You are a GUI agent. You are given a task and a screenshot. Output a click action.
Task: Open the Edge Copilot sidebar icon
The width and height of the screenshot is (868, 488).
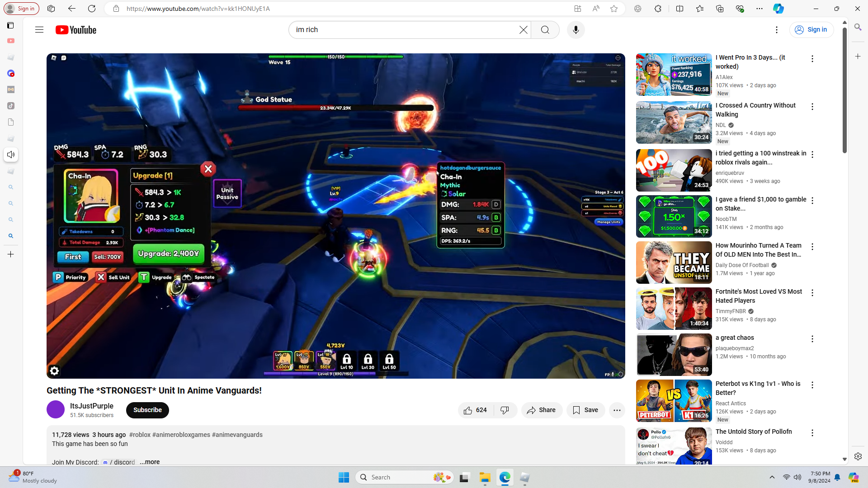pos(778,9)
